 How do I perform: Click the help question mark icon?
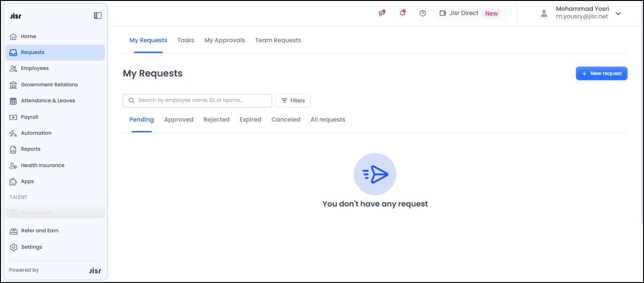(423, 13)
